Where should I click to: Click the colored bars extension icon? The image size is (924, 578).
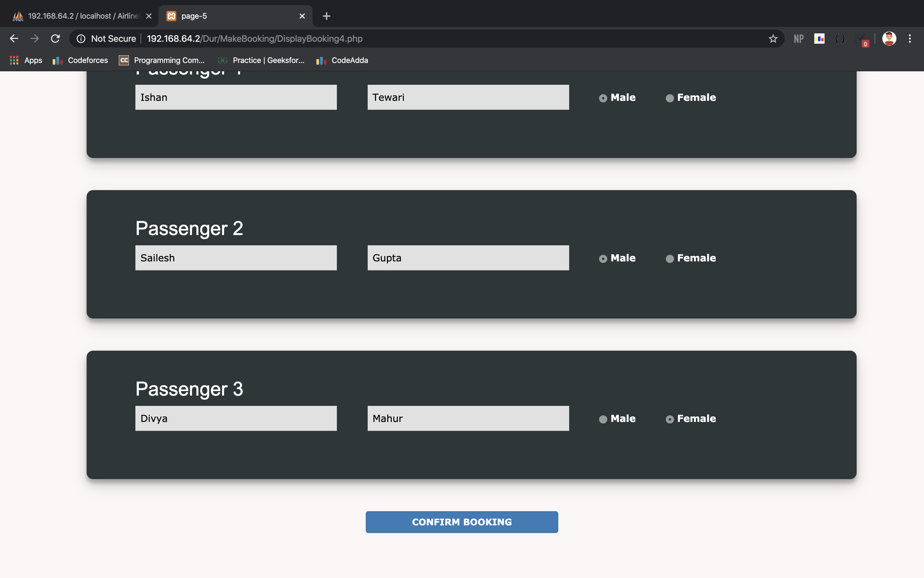pos(819,39)
